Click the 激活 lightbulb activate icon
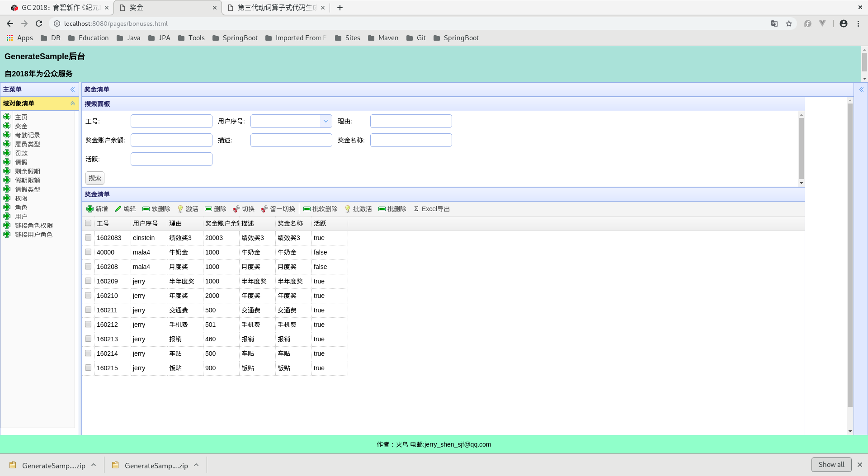 [x=180, y=209]
